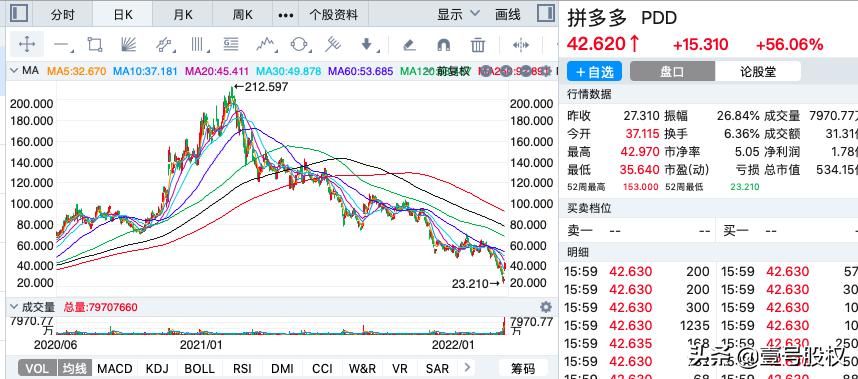Open the three-dots more periods menu
Image resolution: width=858 pixels, height=379 pixels.
[x=286, y=15]
